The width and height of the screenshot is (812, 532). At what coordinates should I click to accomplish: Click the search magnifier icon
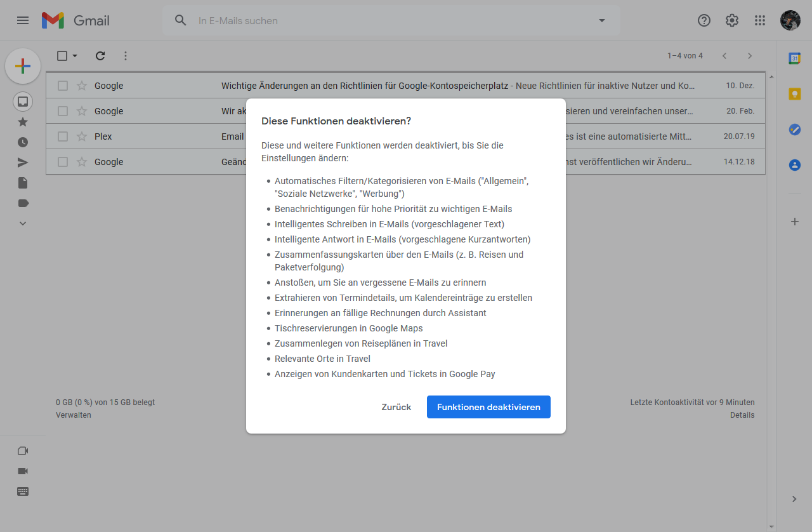(x=181, y=20)
